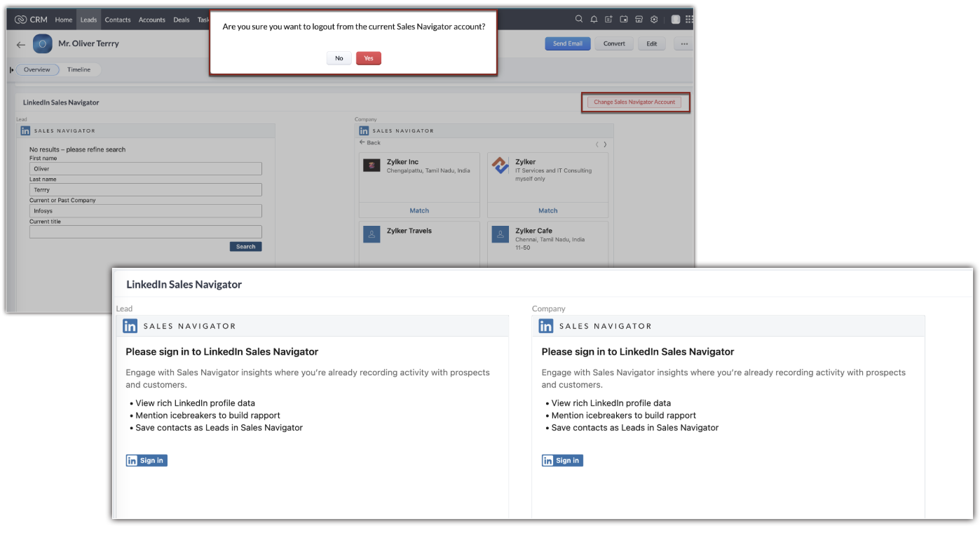This screenshot has width=980, height=533.
Task: Click Match under Zylker IT Services
Action: click(548, 210)
